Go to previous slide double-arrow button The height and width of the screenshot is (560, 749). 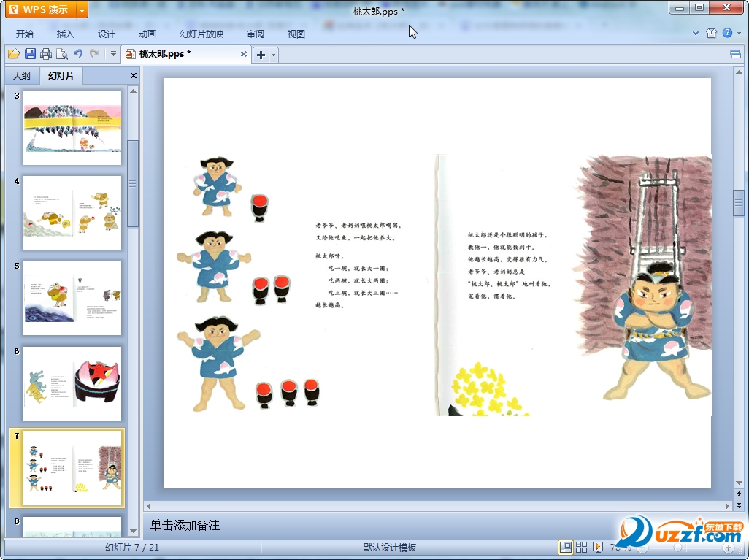coord(739,494)
